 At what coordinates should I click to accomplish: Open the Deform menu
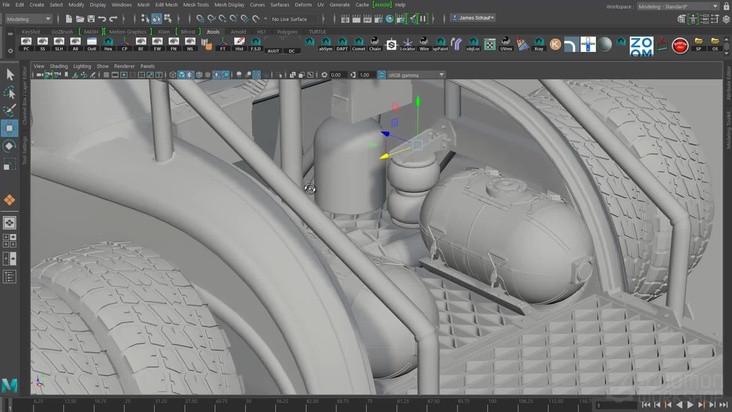(303, 5)
